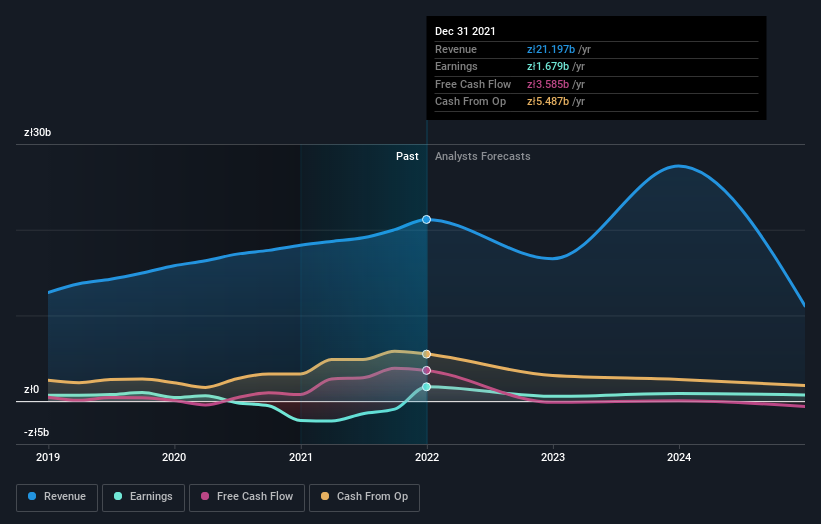
Task: Click the Cash From Op label in tooltip
Action: pyautogui.click(x=470, y=102)
